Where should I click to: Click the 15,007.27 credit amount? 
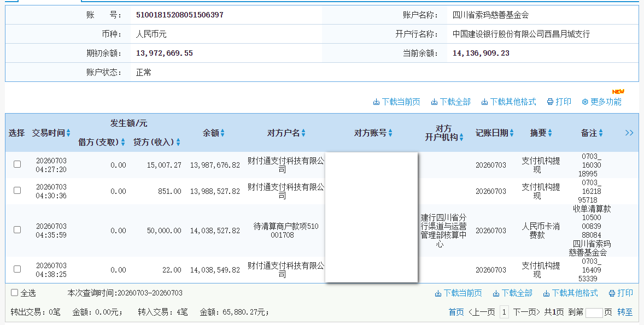pos(165,165)
